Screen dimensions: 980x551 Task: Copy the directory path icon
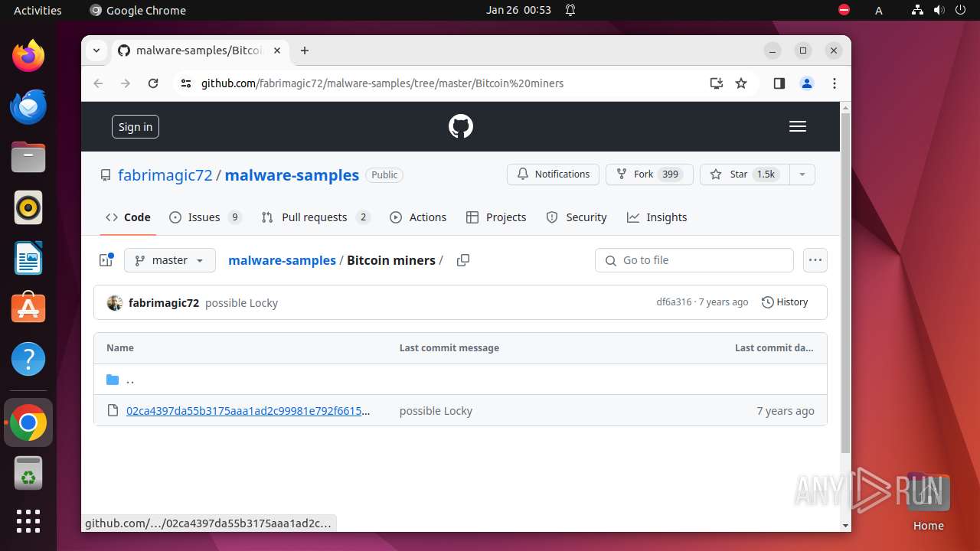(463, 260)
